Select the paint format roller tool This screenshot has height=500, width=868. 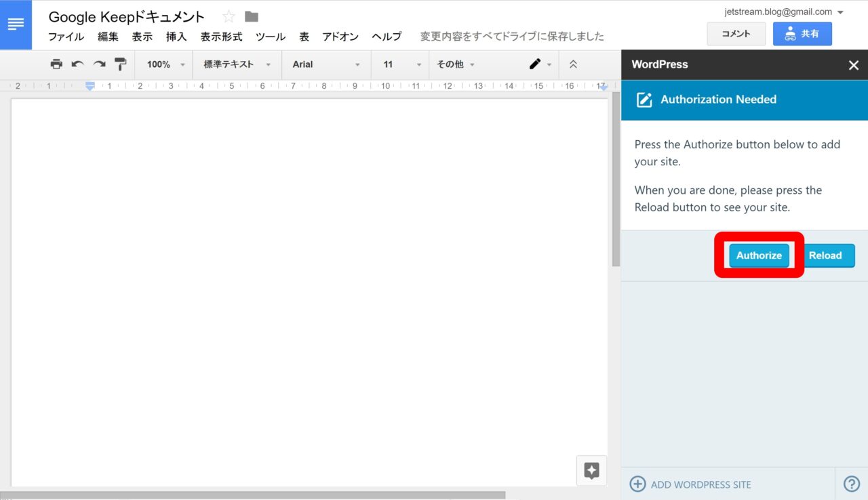[121, 64]
